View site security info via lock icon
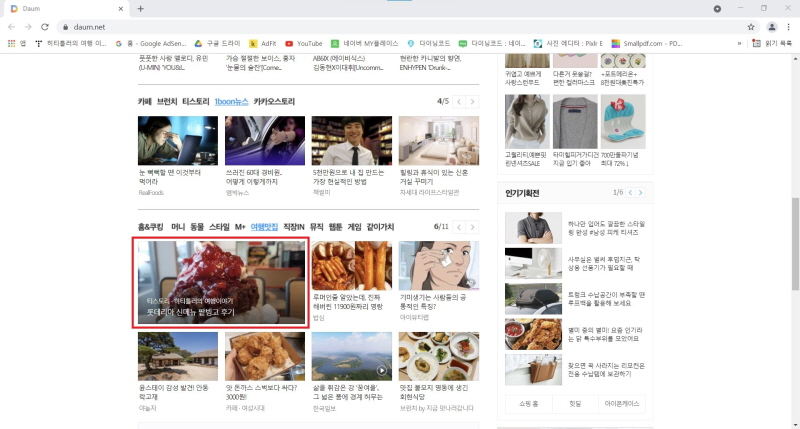Viewport: 800px width, 429px height. pos(65,27)
